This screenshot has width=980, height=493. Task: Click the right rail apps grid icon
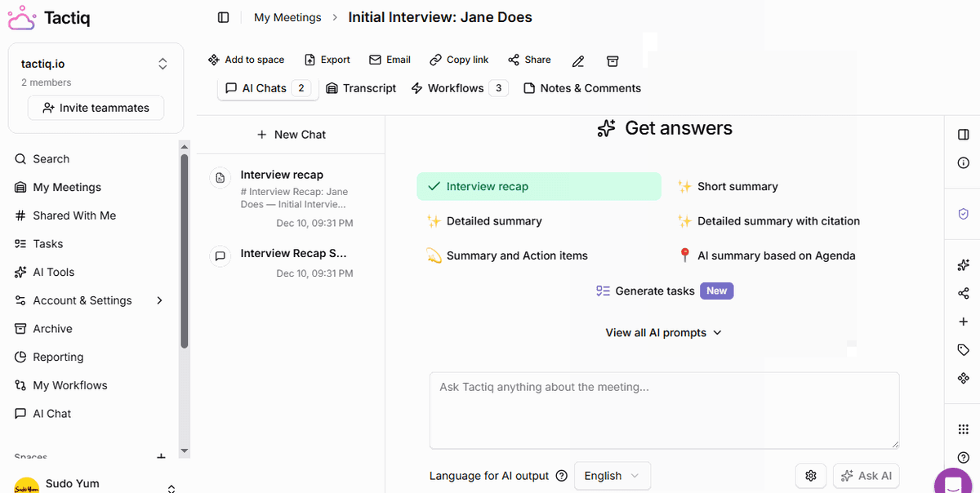click(x=963, y=429)
